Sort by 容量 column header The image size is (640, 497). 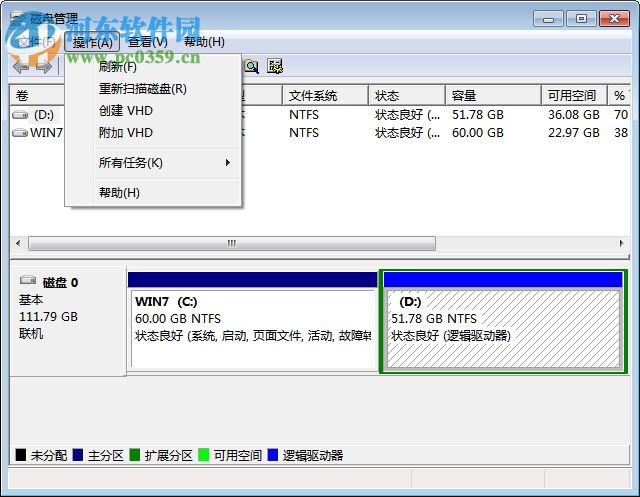coord(493,95)
